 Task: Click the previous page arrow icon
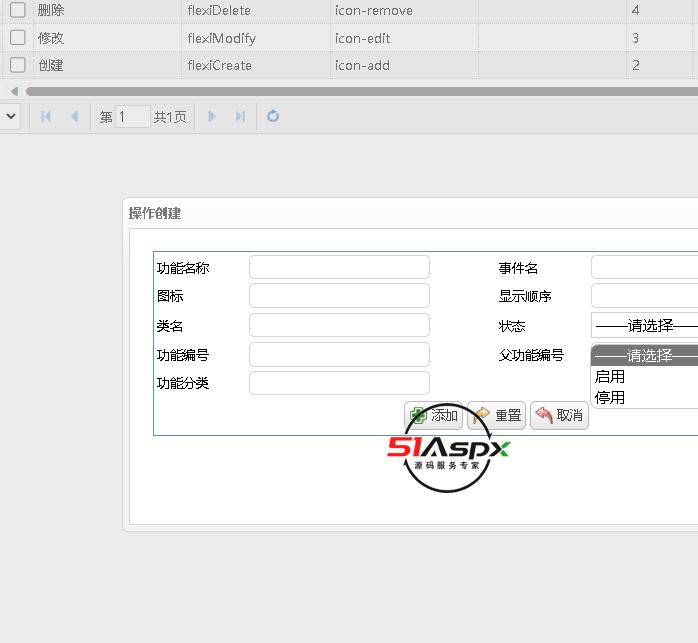(x=74, y=116)
